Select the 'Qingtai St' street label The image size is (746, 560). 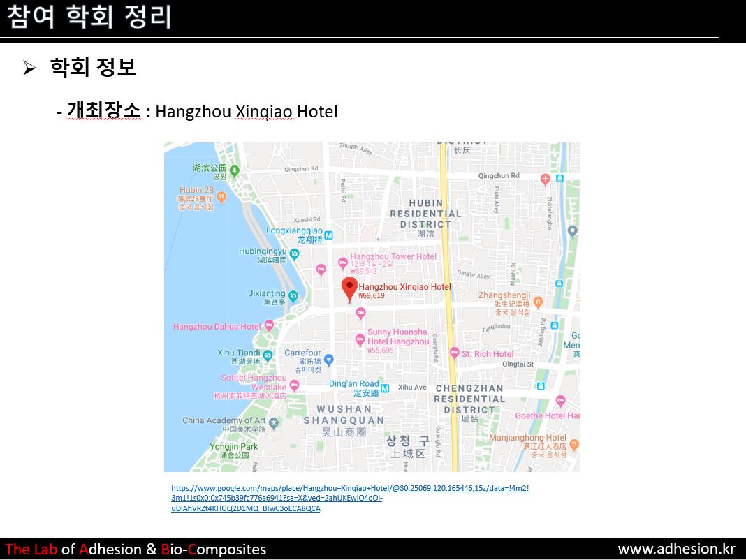[518, 364]
